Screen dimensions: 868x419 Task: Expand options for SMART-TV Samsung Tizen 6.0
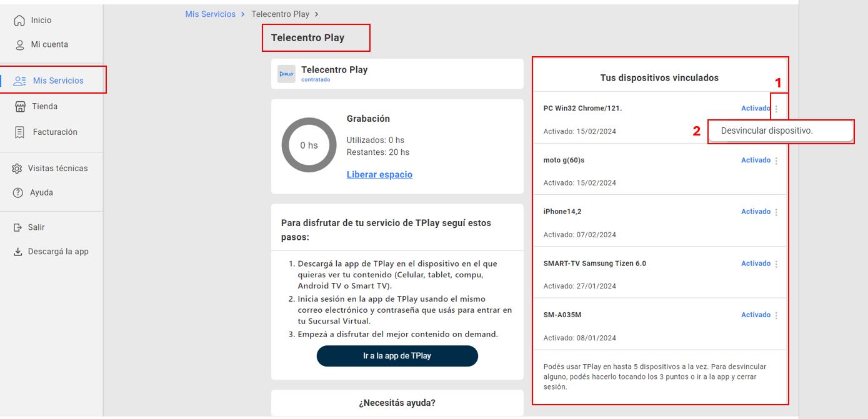point(776,264)
